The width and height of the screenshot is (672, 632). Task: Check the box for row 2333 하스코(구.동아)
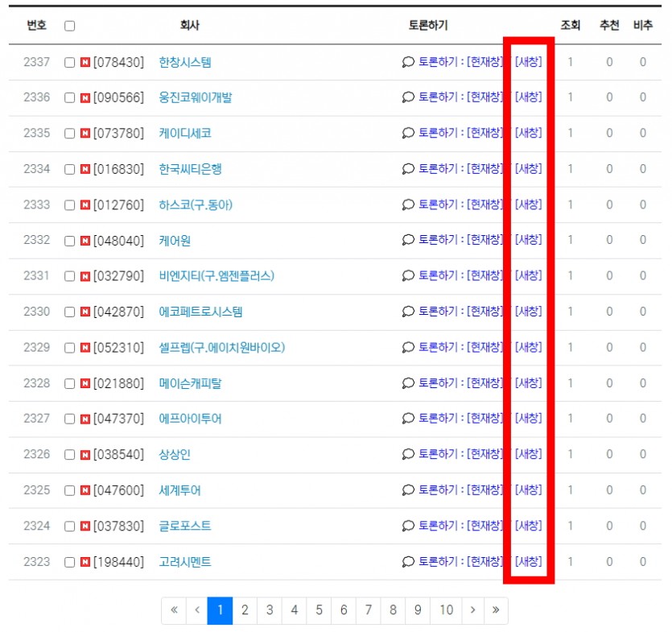pos(69,205)
